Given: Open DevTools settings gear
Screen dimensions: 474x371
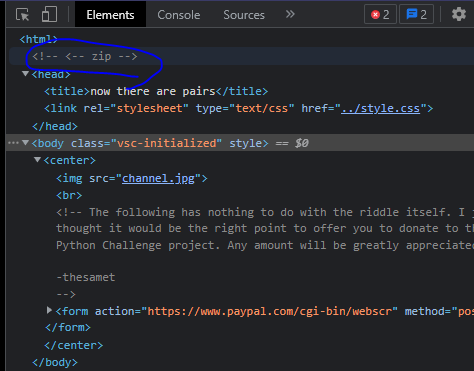Looking at the screenshot, I should [459, 14].
